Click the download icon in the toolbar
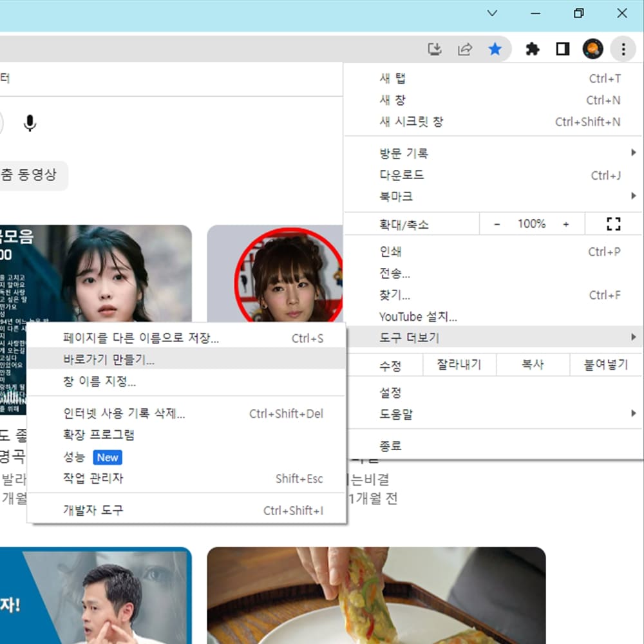The height and width of the screenshot is (644, 644). click(x=435, y=48)
